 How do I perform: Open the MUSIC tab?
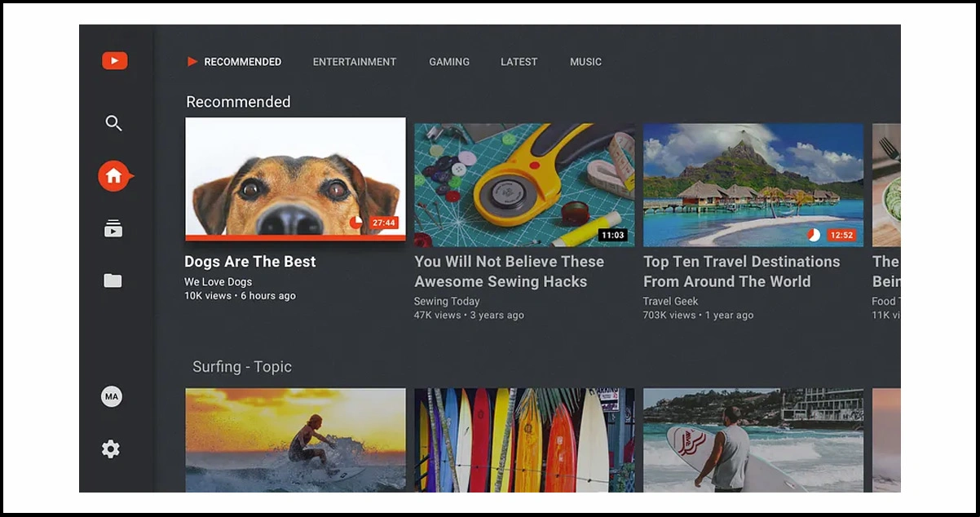pos(585,61)
